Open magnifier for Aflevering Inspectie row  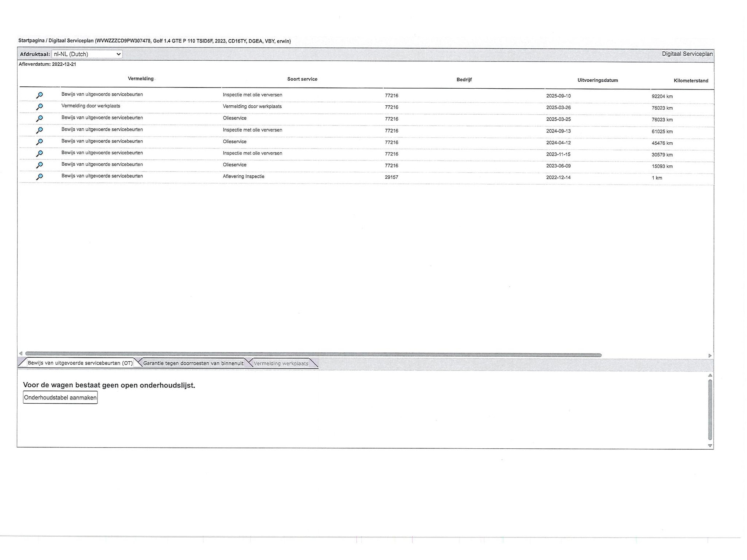39,177
